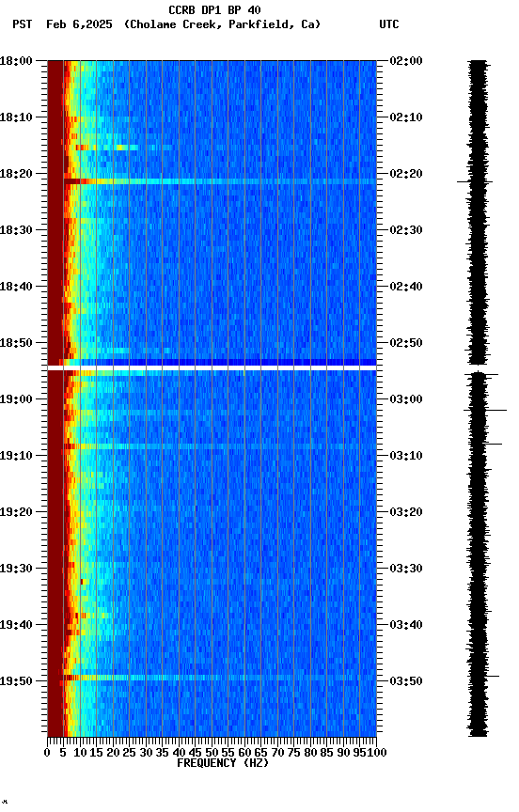
Task: Click the 18:10 PST time label
Action: click(16, 117)
